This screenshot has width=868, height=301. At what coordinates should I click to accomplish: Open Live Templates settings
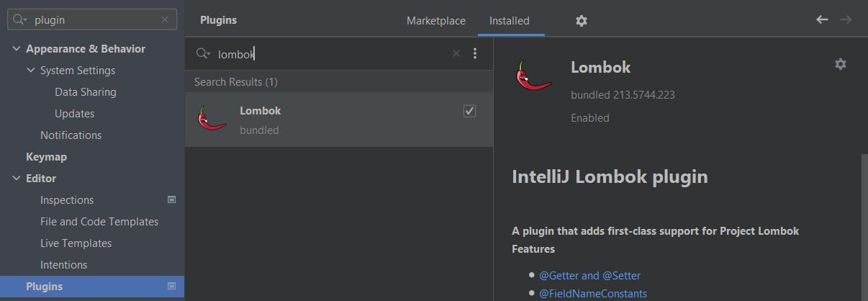pos(76,243)
